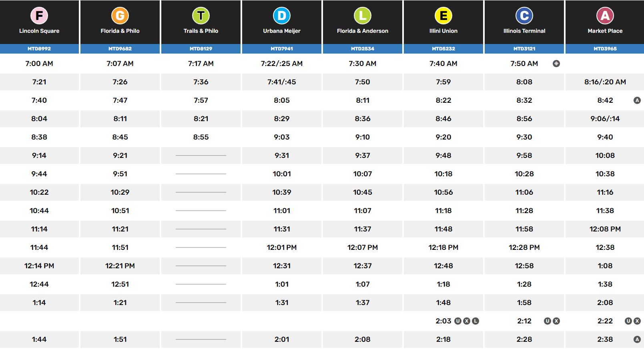Click the Illini Union stop name
The image size is (644, 351).
[443, 31]
